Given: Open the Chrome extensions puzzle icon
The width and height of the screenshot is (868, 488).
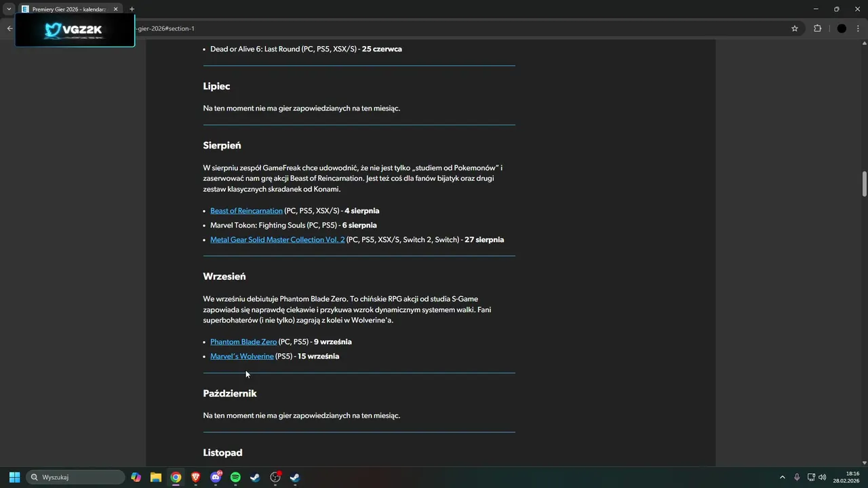Looking at the screenshot, I should tap(817, 28).
